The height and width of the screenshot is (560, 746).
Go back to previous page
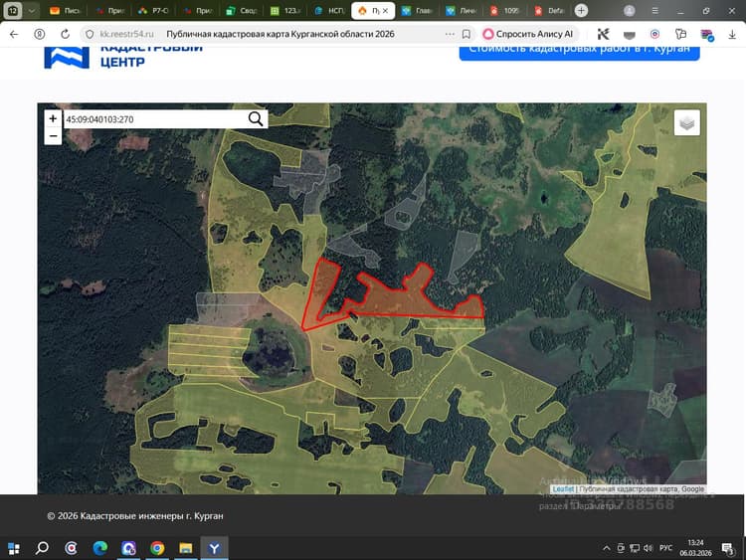[14, 34]
